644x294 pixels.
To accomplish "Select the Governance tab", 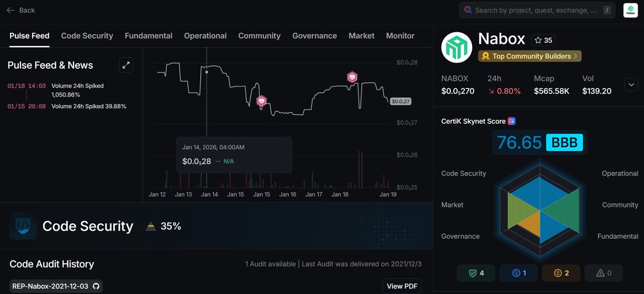I will (x=314, y=36).
